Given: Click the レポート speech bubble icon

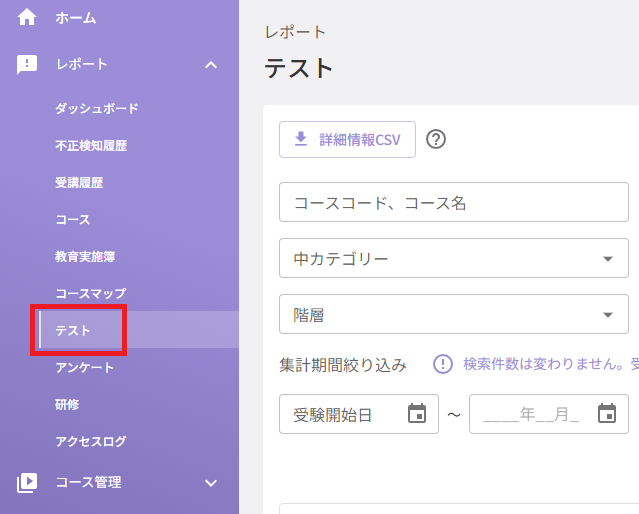Looking at the screenshot, I should coord(27,64).
